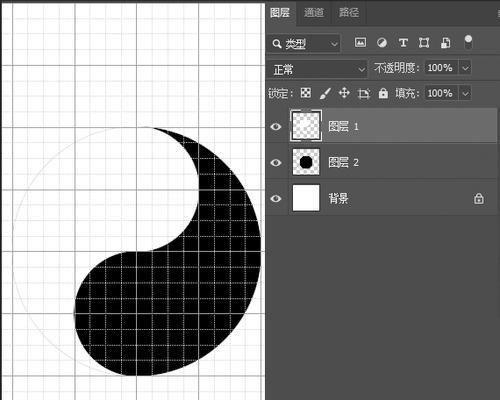
Task: Hide 图层 2 with its eye icon
Action: pyautogui.click(x=276, y=163)
